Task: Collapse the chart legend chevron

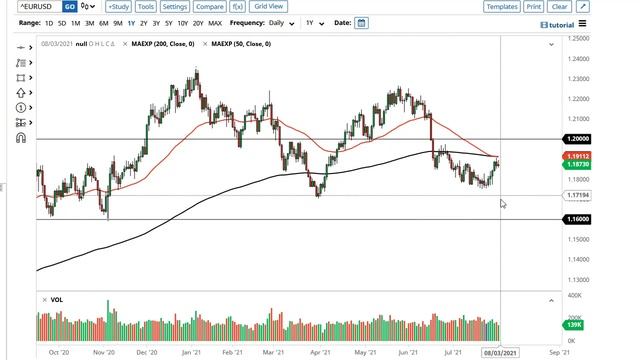Action: pyautogui.click(x=551, y=44)
